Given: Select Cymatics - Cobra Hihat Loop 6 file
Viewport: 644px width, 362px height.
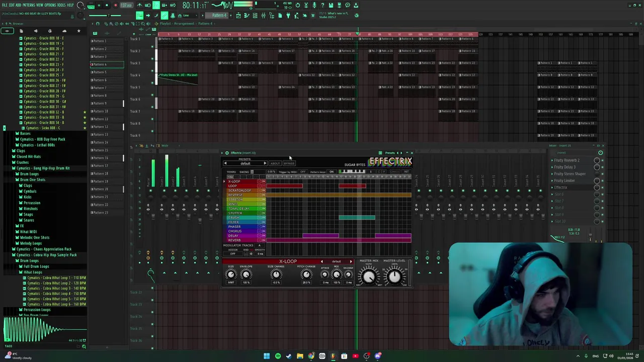Looking at the screenshot, I should point(56,304).
